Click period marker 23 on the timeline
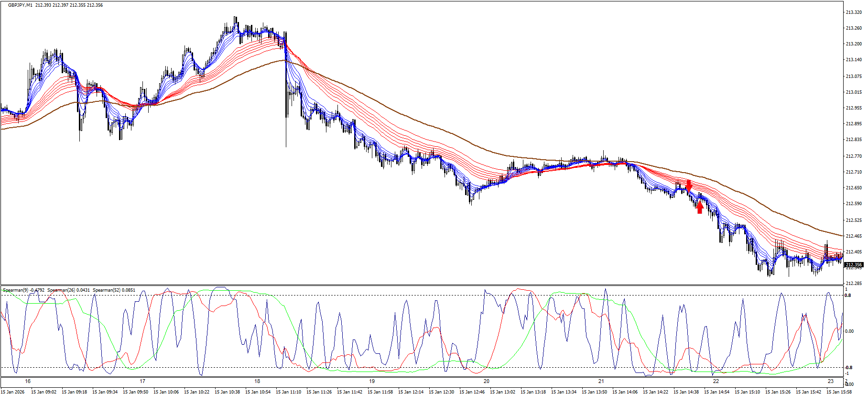Viewport: 868px width, 405px height. tap(831, 381)
